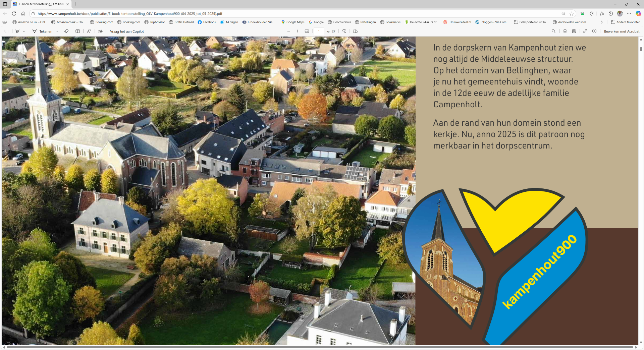
Task: Open PDF viewer settings gear
Action: click(x=594, y=31)
